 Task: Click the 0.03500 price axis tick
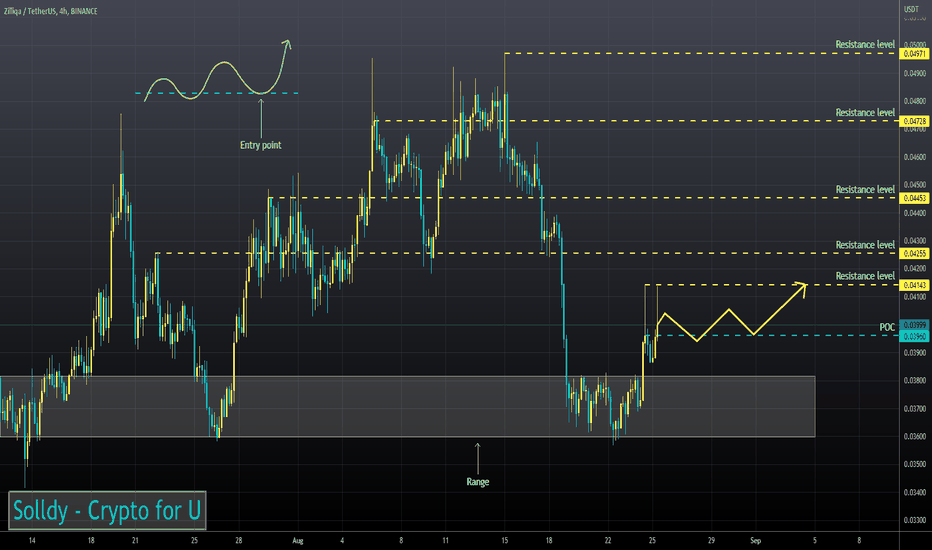tap(915, 464)
